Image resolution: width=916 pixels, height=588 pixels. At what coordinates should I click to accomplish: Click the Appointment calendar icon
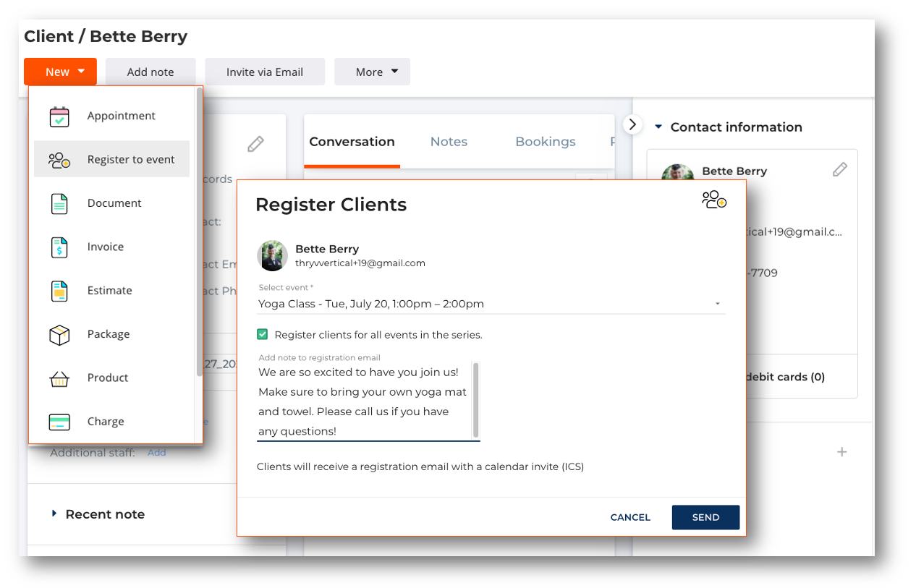coord(59,116)
